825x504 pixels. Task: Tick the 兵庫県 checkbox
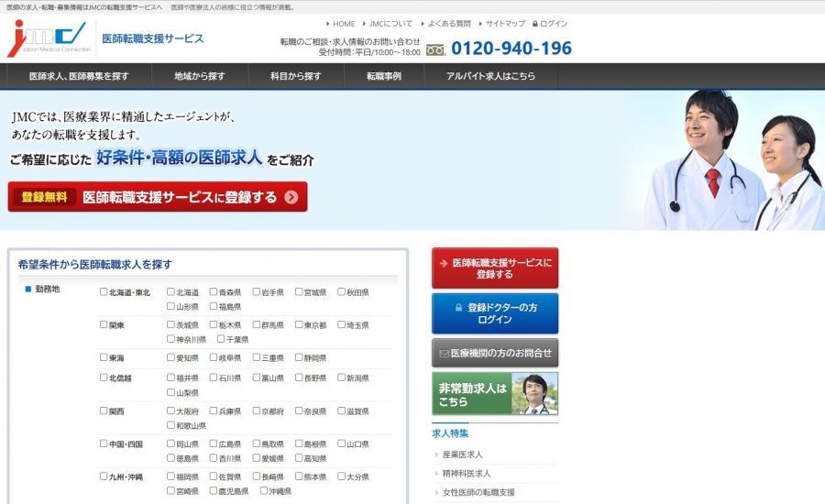[214, 411]
